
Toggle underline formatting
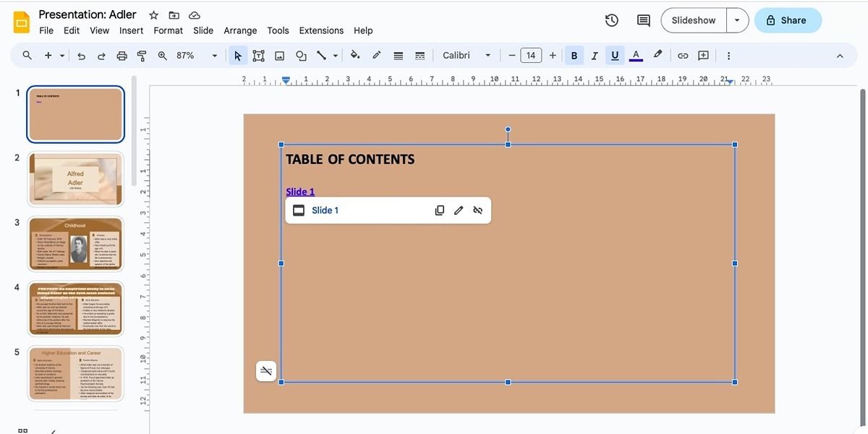[x=614, y=55]
